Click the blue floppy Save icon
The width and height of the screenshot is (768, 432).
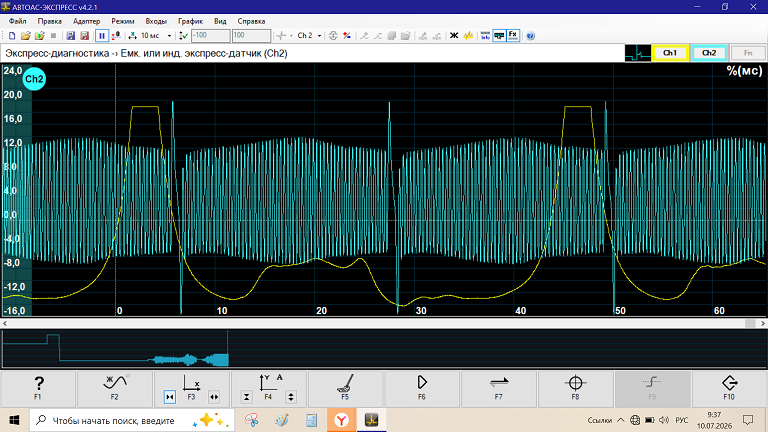(x=71, y=36)
